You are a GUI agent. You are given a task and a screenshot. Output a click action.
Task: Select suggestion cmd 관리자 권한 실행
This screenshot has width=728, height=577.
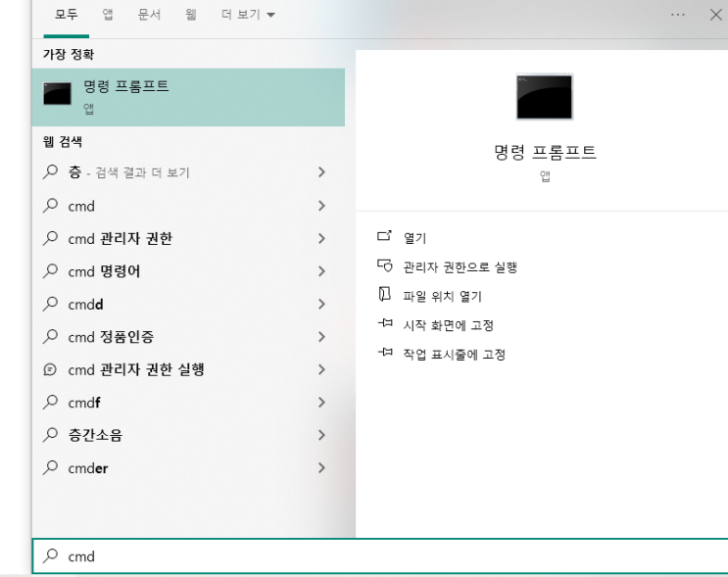click(x=188, y=369)
